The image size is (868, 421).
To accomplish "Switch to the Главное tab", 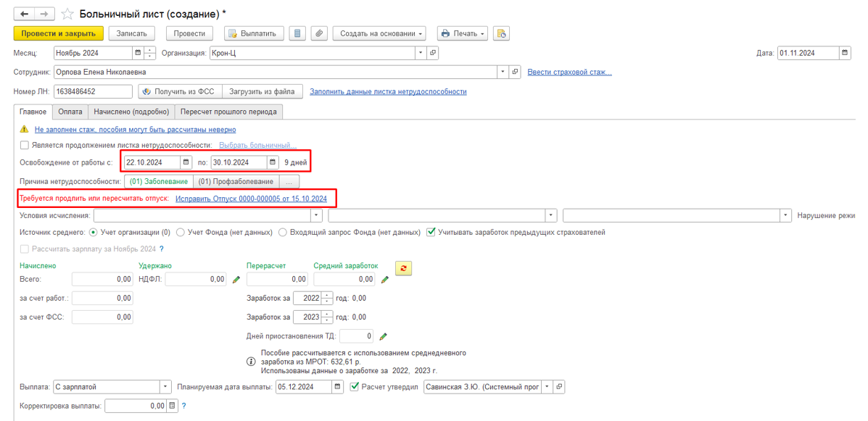I will coord(33,112).
